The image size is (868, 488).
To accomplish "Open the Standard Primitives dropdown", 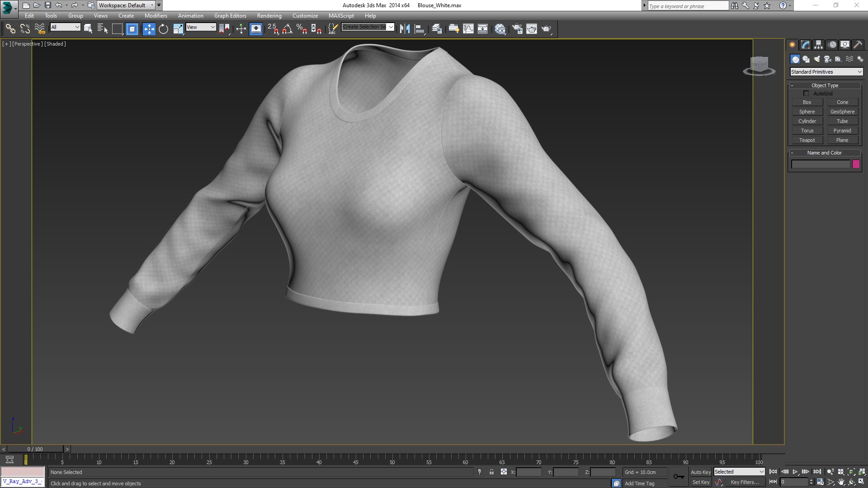I will tap(826, 72).
